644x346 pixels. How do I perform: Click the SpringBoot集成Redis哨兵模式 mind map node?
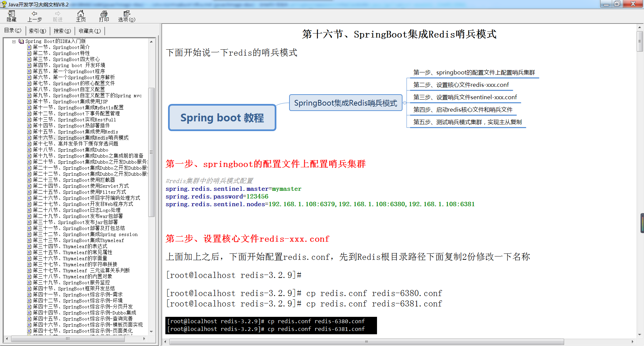(x=345, y=103)
